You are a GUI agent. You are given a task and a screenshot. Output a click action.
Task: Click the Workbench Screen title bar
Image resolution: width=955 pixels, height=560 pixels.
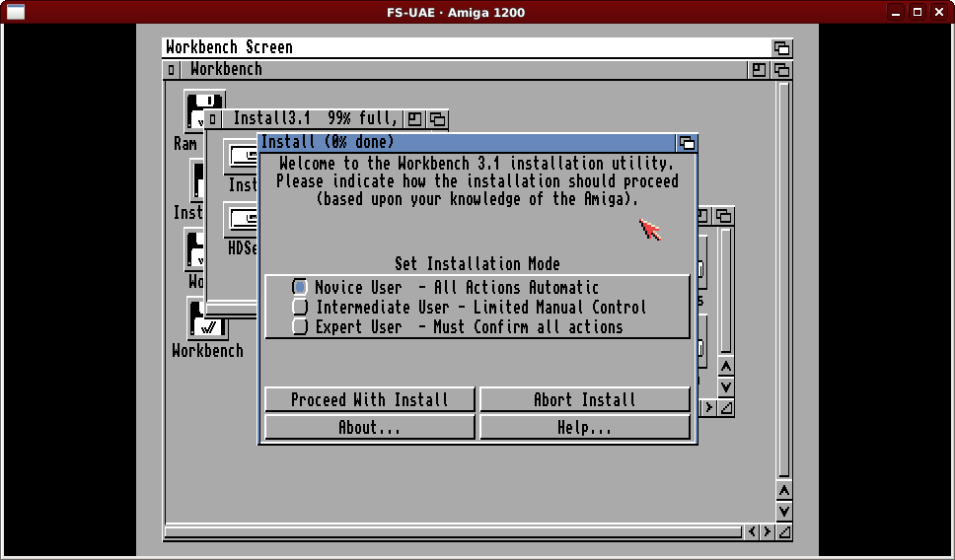[466, 47]
